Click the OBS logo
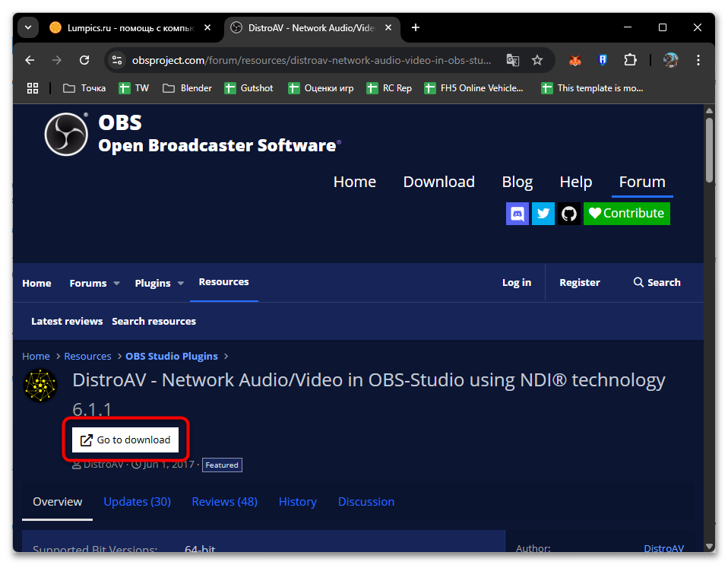 66,134
